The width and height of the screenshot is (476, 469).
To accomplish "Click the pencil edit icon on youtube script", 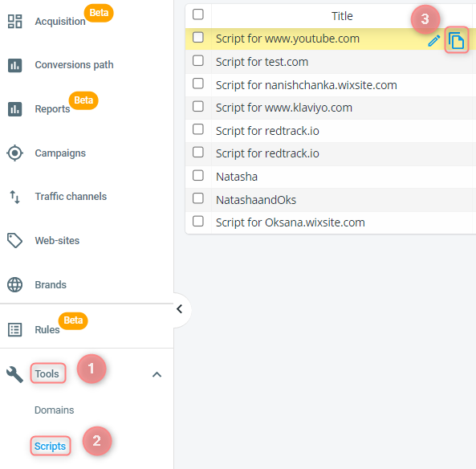I will coord(434,41).
